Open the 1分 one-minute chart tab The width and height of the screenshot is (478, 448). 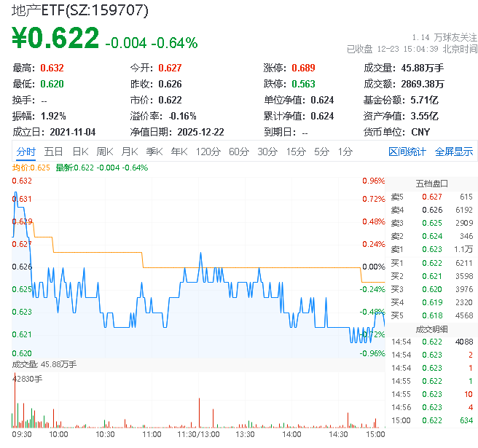345,152
